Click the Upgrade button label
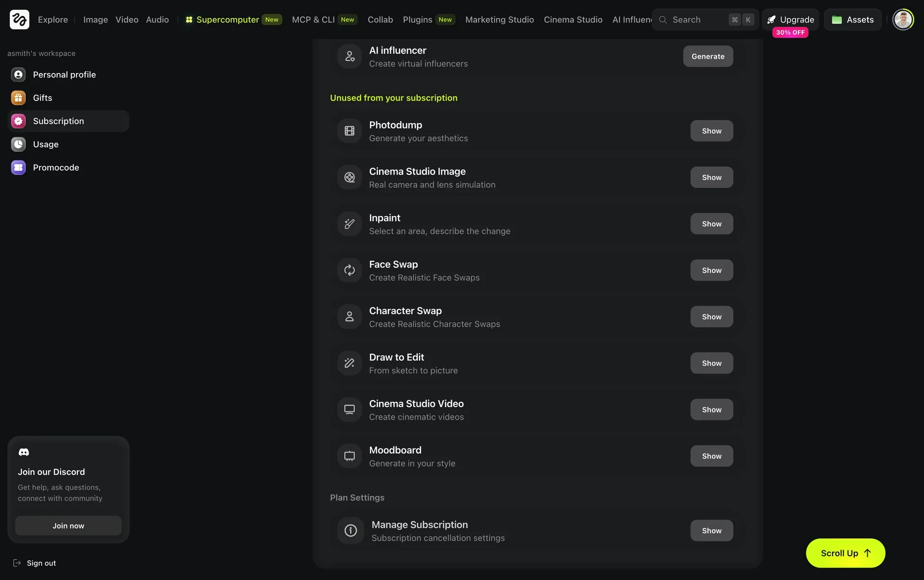The width and height of the screenshot is (924, 580). click(x=797, y=20)
